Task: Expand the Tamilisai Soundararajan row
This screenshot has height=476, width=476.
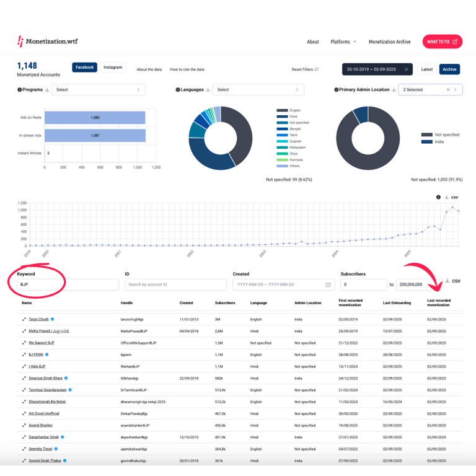Action: 24,390
